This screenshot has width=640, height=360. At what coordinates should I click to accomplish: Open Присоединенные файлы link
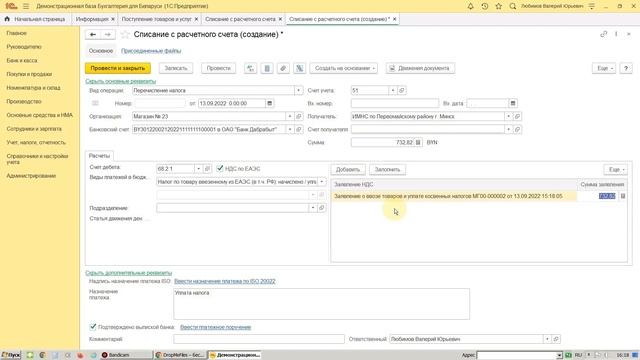coord(151,51)
